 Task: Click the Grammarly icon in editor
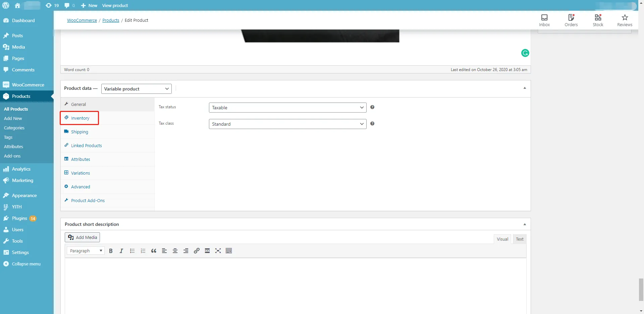tap(525, 53)
